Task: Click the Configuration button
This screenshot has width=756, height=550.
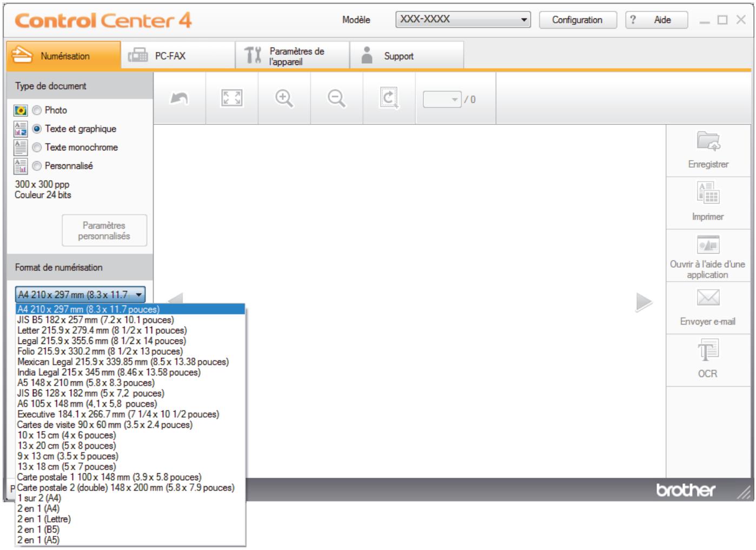Action: [578, 20]
